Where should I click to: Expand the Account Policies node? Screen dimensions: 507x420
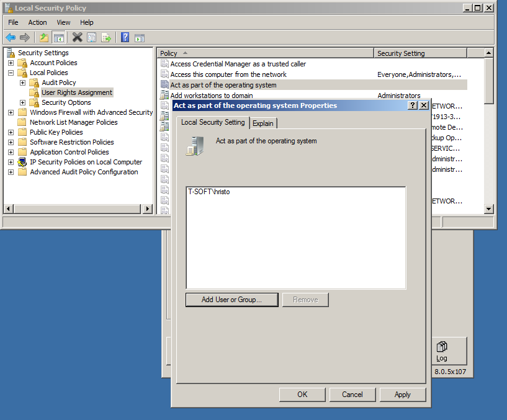point(10,62)
